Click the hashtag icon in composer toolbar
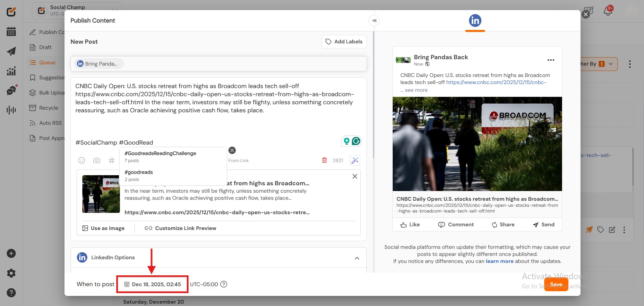This screenshot has height=306, width=644. click(112, 160)
